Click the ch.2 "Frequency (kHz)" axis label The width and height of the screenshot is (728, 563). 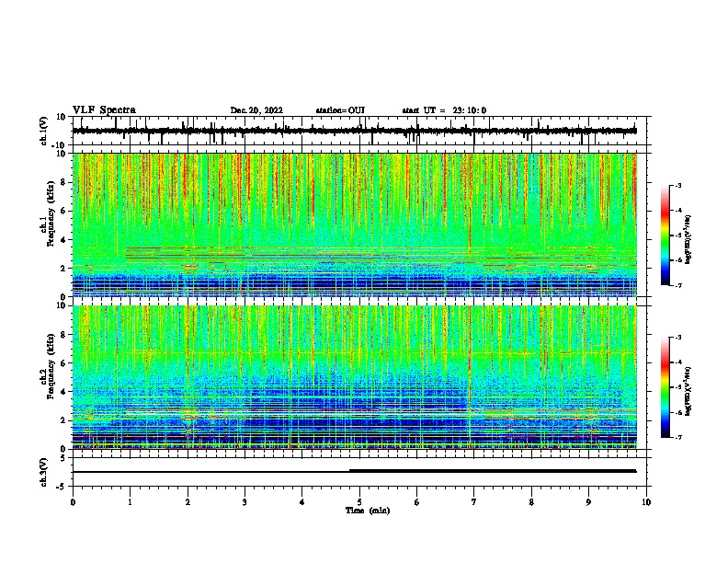[51, 366]
